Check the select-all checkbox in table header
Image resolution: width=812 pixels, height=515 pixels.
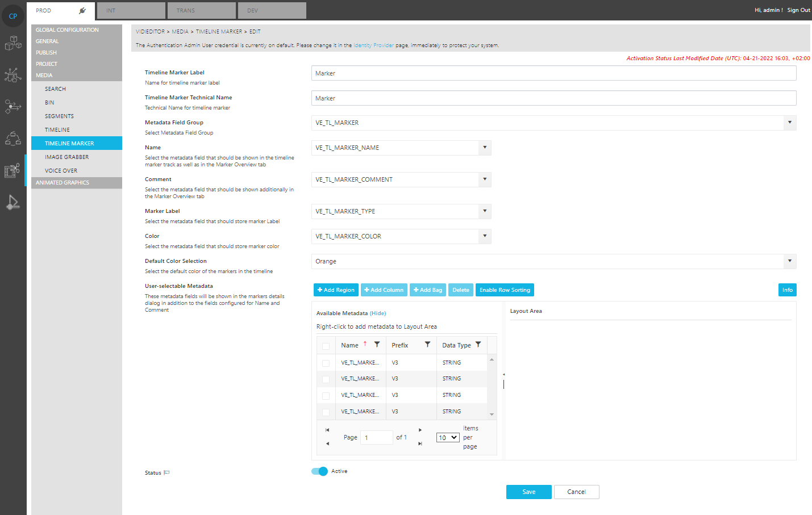click(x=326, y=346)
